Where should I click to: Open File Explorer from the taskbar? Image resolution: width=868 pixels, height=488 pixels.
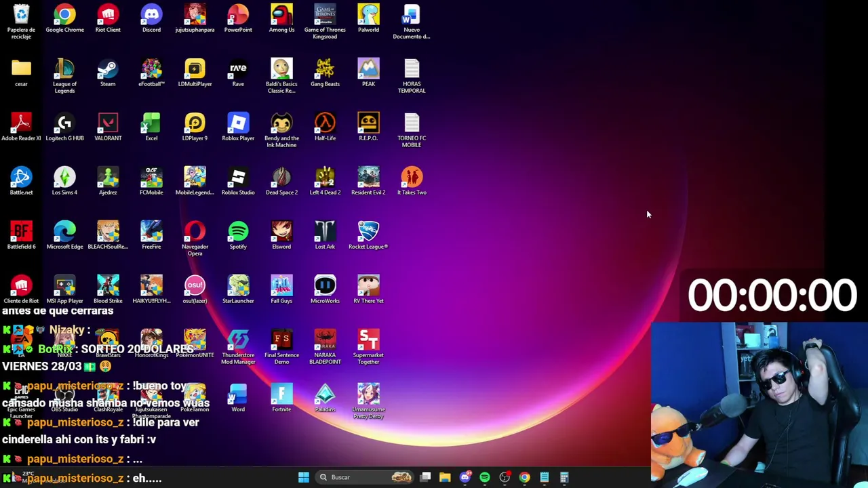445,477
